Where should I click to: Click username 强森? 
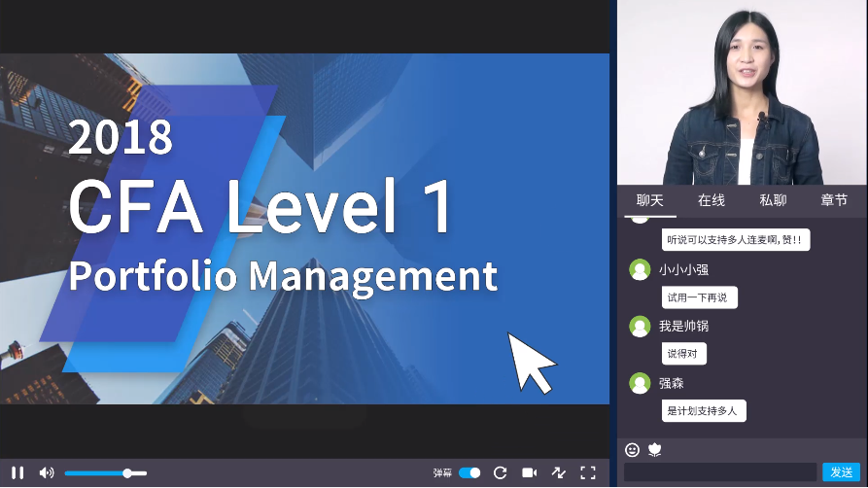(672, 383)
